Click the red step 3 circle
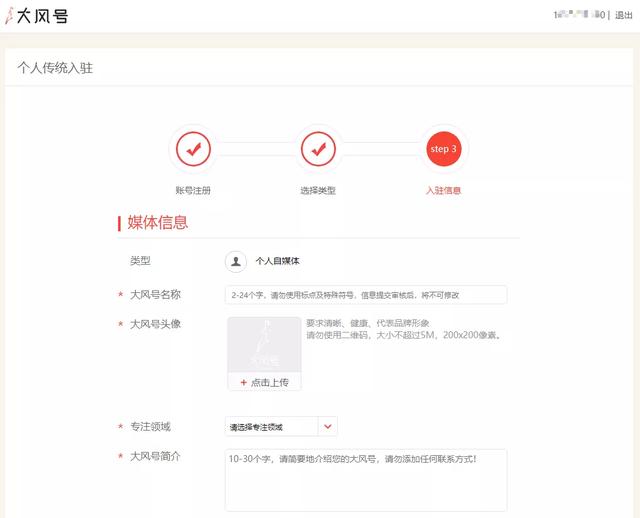Image resolution: width=640 pixels, height=518 pixels. point(443,149)
